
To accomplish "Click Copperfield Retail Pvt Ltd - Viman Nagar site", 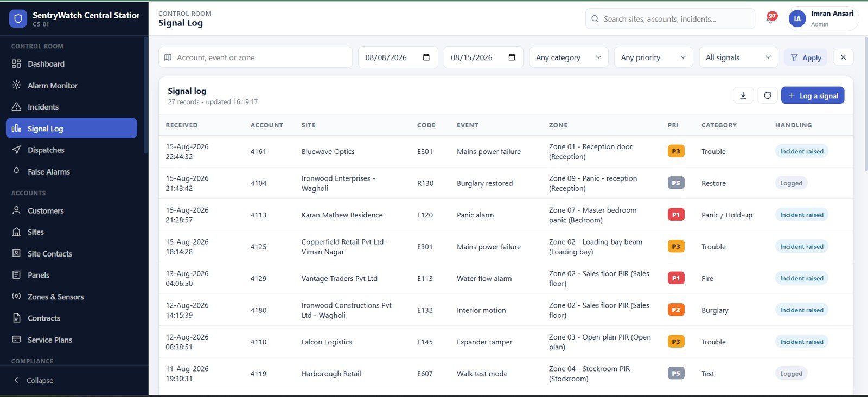I will click(x=344, y=247).
